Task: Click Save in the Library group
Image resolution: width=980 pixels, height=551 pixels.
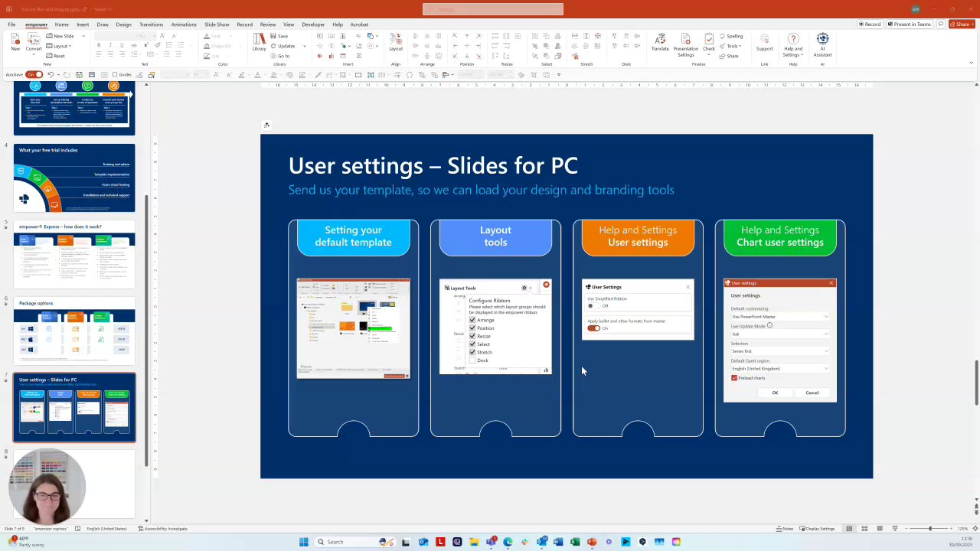Action: (x=279, y=36)
